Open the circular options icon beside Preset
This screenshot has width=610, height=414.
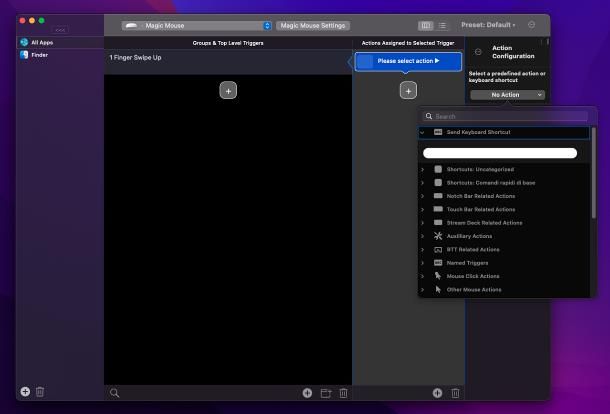click(x=531, y=25)
